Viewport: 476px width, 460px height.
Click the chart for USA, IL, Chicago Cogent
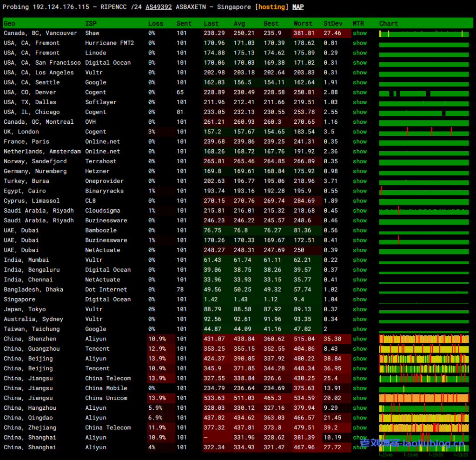[x=423, y=112]
